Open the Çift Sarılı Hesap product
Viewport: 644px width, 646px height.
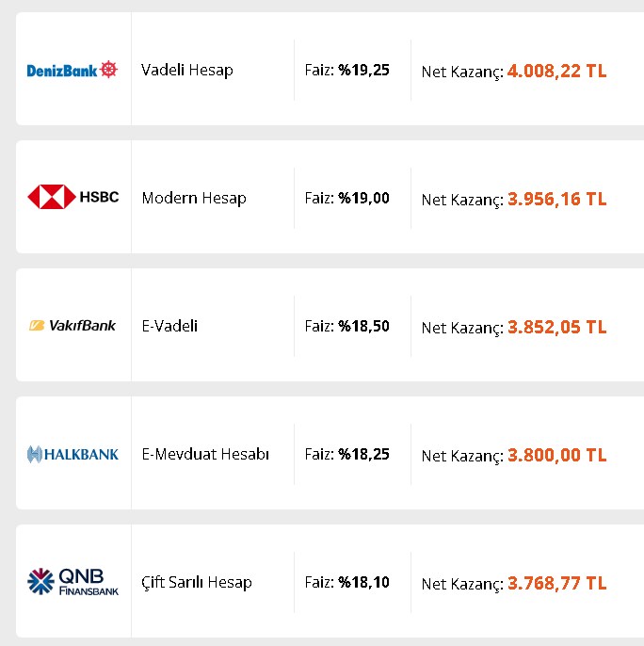[197, 582]
